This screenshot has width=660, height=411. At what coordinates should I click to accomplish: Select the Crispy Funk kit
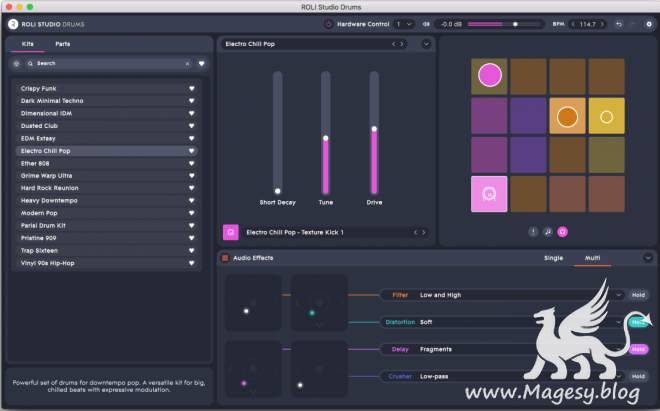point(107,88)
